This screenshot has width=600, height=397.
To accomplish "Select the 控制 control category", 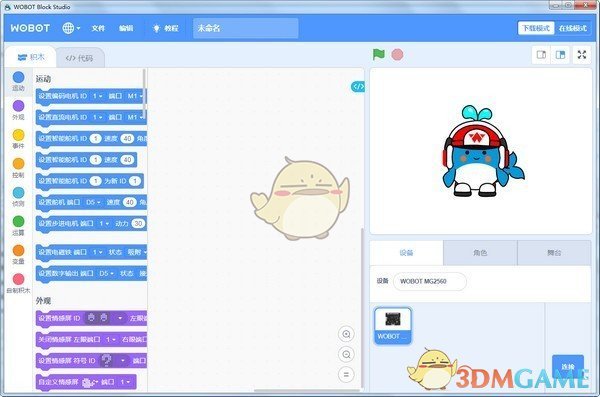I will (x=18, y=168).
